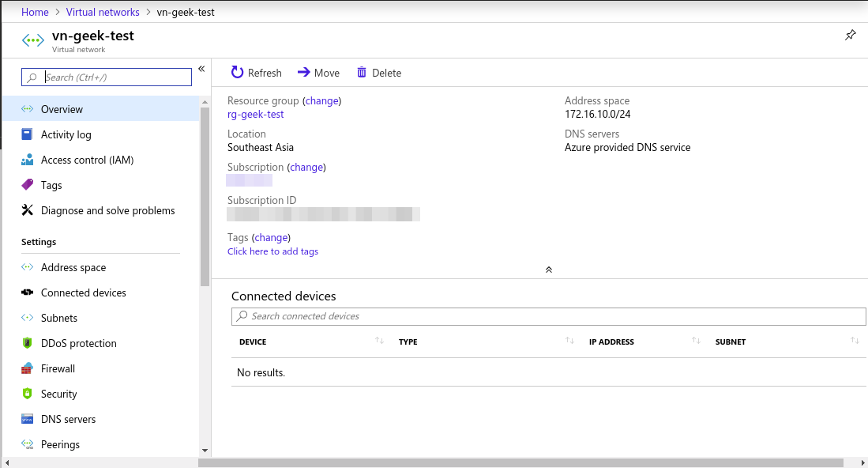This screenshot has width=868, height=468.
Task: Open Activity log menu item
Action: [x=101, y=134]
